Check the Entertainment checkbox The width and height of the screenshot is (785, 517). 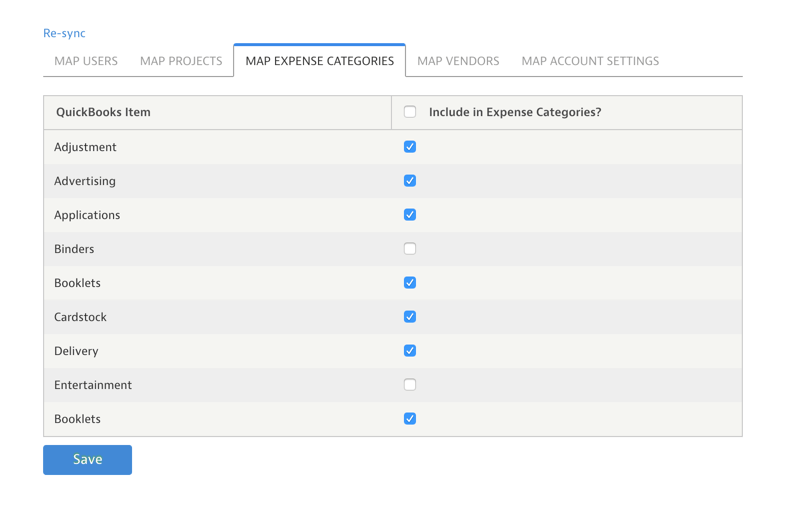tap(410, 385)
